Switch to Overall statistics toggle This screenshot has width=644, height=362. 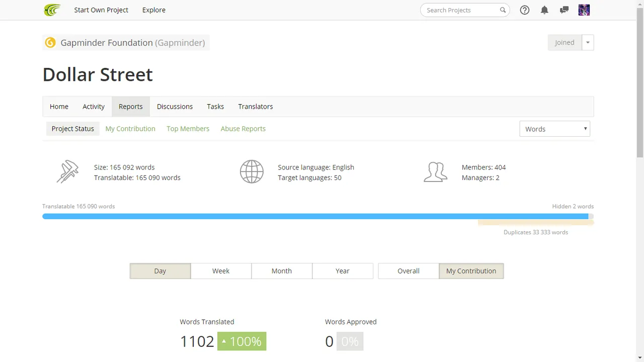click(409, 271)
